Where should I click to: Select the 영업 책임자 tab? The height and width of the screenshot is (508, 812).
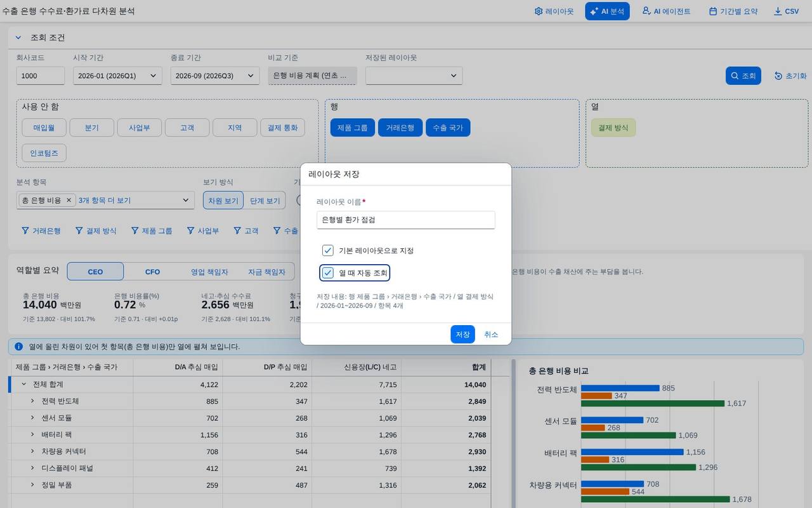pyautogui.click(x=209, y=271)
